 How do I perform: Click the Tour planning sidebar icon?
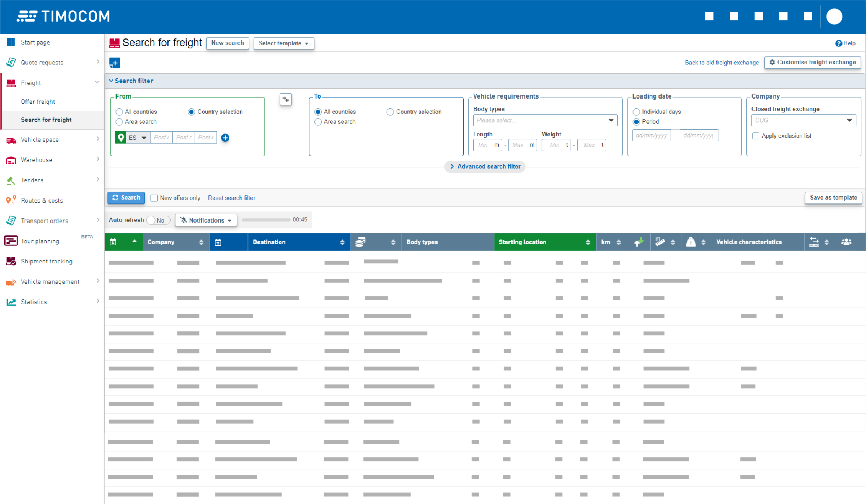[10, 241]
